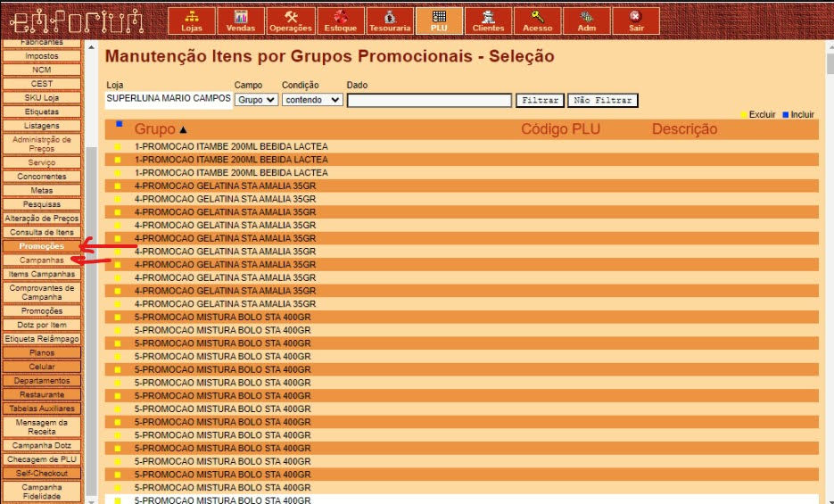Select highlighted Promoções section in side menu

(42, 246)
